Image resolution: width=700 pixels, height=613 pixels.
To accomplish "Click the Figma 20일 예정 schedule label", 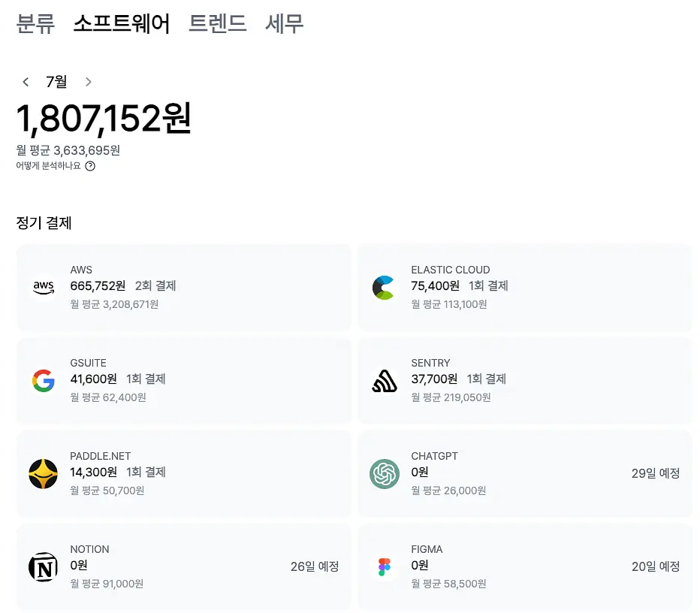I will coord(656,566).
